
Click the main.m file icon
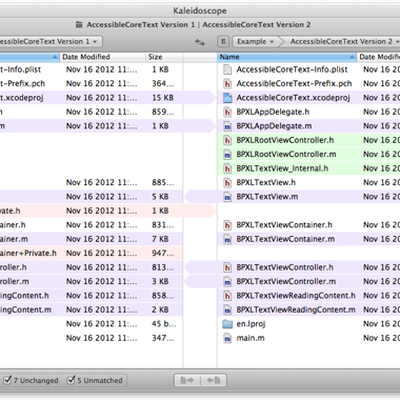click(227, 338)
